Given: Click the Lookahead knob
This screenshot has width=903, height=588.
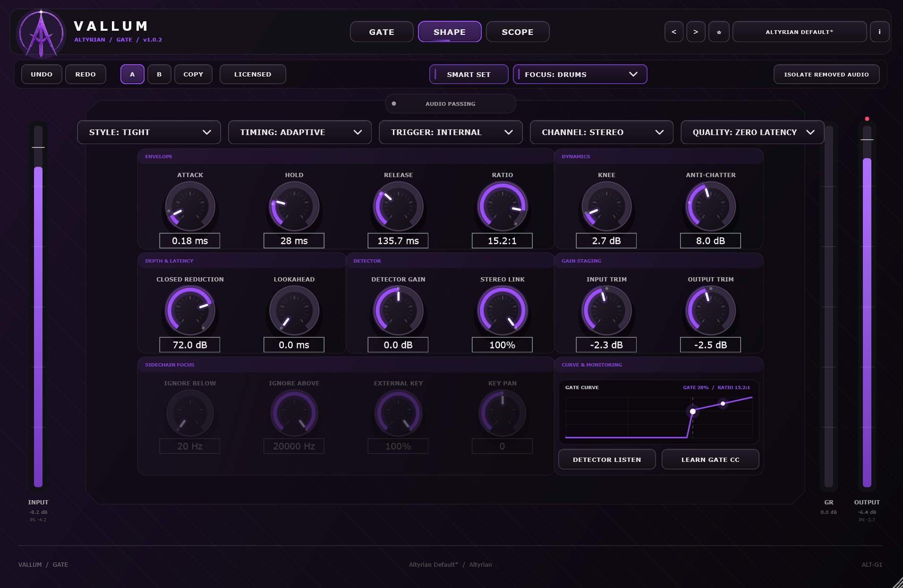Looking at the screenshot, I should [294, 311].
